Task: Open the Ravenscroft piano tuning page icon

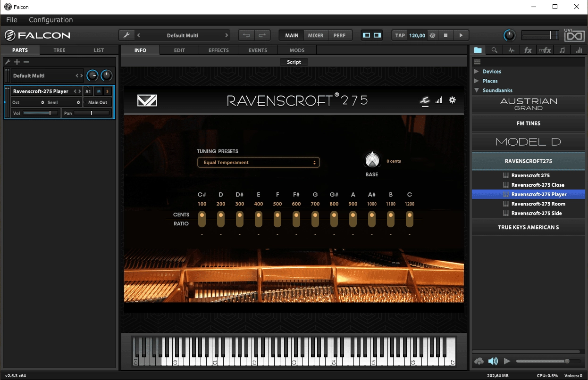Action: pyautogui.click(x=425, y=100)
